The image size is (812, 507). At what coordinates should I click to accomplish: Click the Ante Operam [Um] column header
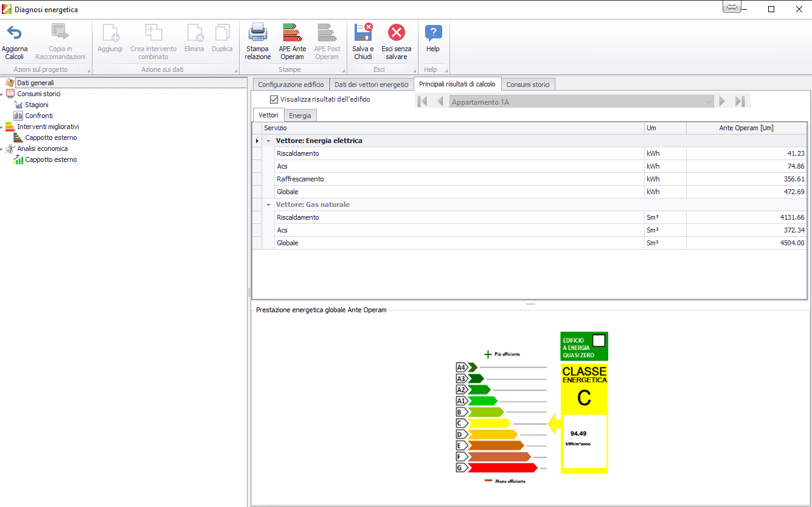click(746, 128)
